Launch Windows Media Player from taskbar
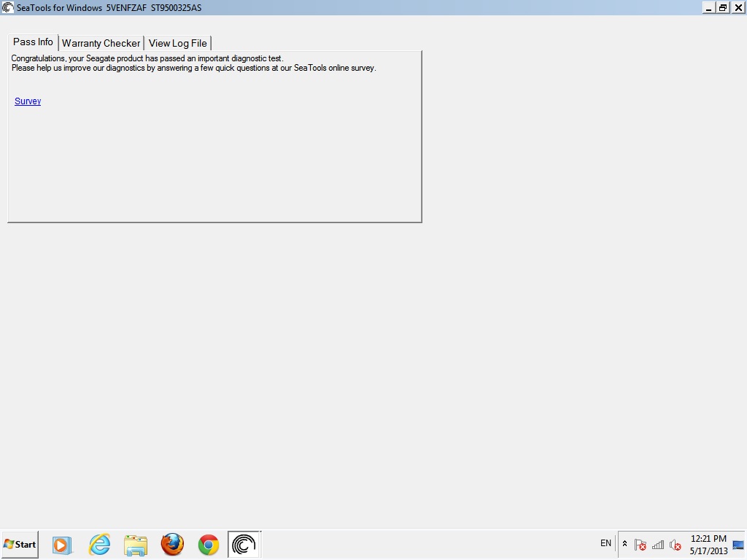 tap(62, 545)
